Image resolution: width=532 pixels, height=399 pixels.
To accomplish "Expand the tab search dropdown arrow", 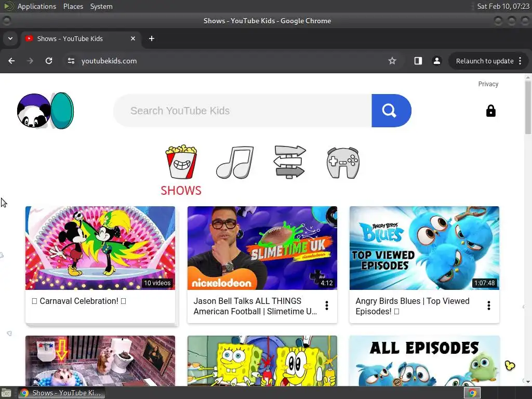I will 10,38.
